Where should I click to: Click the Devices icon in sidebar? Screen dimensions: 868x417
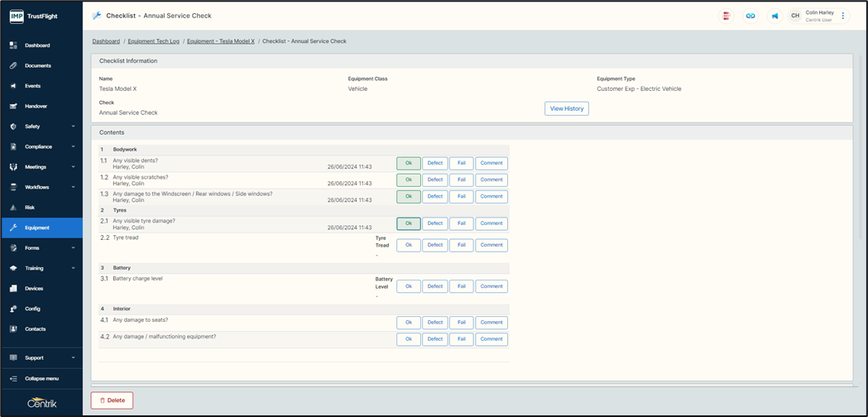click(x=13, y=289)
